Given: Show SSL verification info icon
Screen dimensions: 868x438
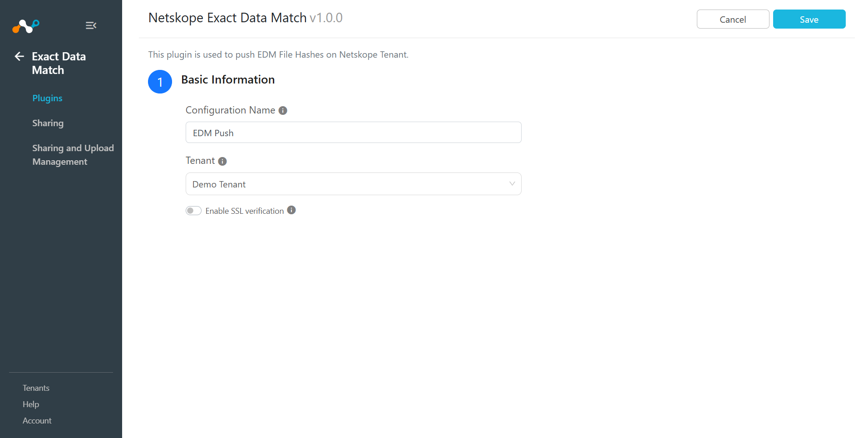Looking at the screenshot, I should pyautogui.click(x=291, y=210).
